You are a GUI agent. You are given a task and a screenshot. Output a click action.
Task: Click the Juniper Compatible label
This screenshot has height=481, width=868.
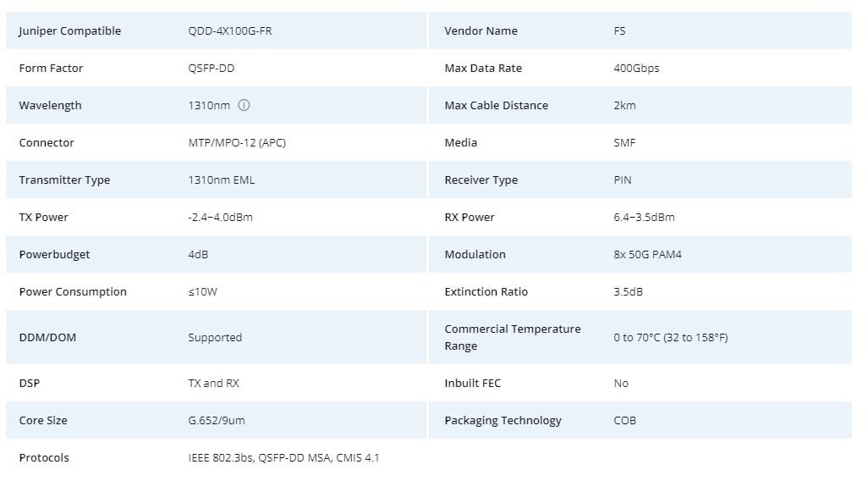(x=69, y=31)
